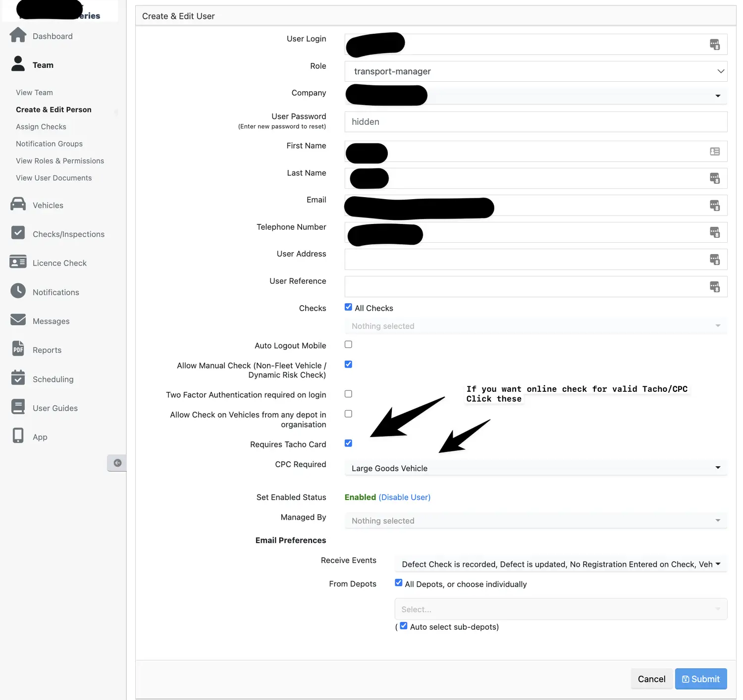
Task: Open the Assign Checks menu item
Action: (41, 126)
